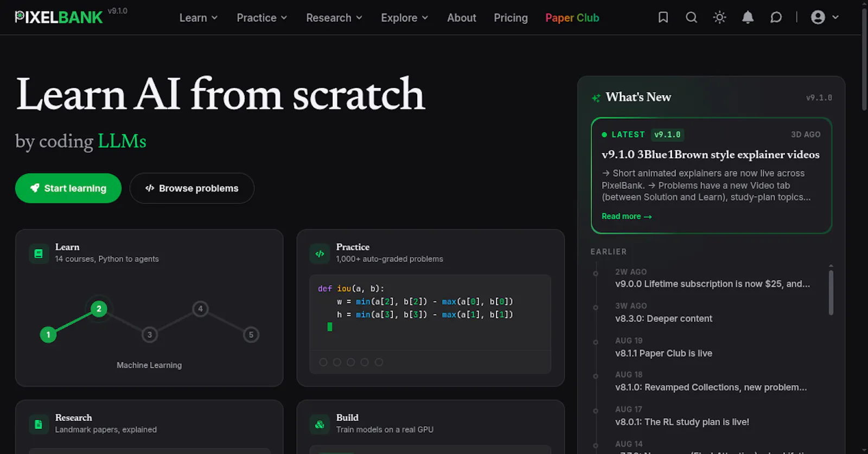This screenshot has width=868, height=454.
Task: Click the sparkle icon beside What's New
Action: [596, 98]
